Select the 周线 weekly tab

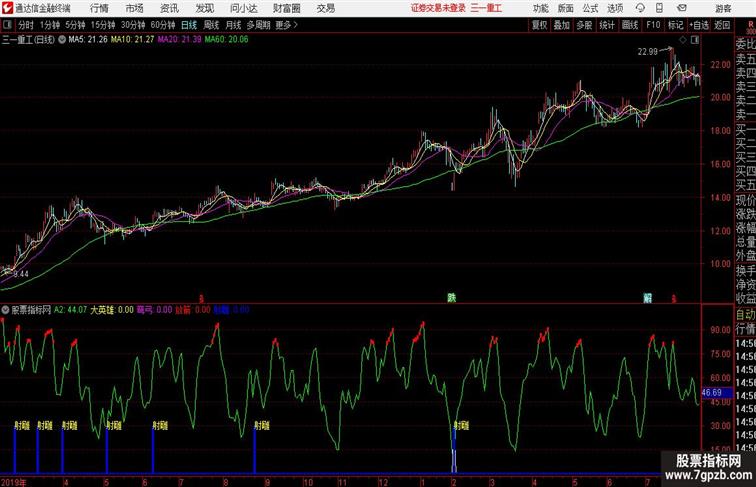click(x=211, y=25)
